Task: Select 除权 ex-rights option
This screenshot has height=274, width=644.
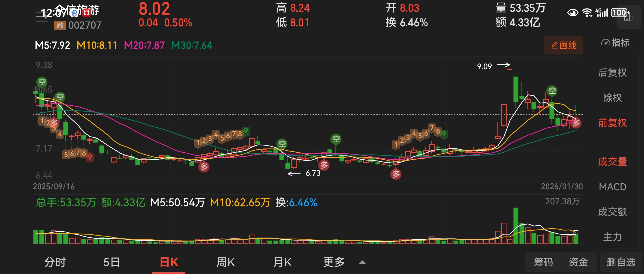Action: tap(612, 98)
